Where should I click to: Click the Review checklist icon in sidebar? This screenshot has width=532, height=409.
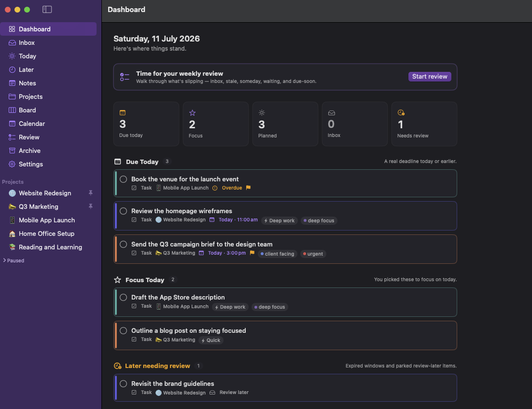click(12, 137)
